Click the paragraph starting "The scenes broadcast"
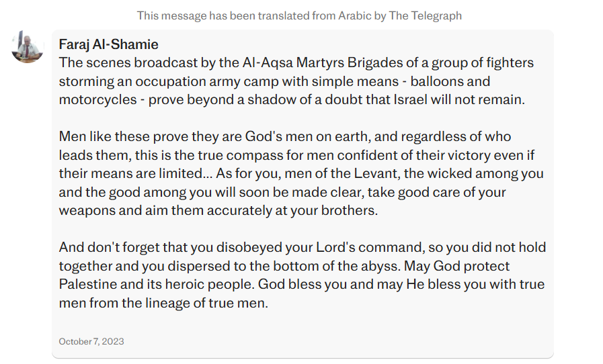Image resolution: width=603 pixels, height=364 pixels. point(296,81)
